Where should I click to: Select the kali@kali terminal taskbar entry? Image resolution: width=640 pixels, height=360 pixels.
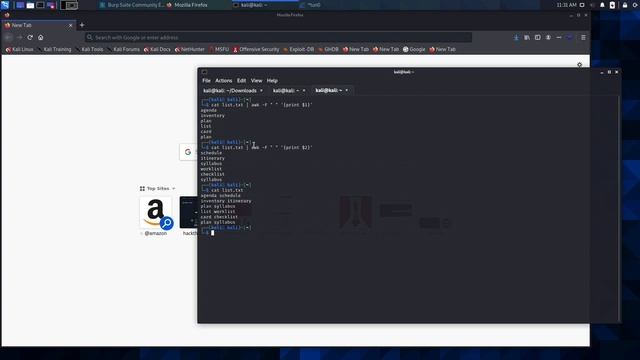click(251, 5)
